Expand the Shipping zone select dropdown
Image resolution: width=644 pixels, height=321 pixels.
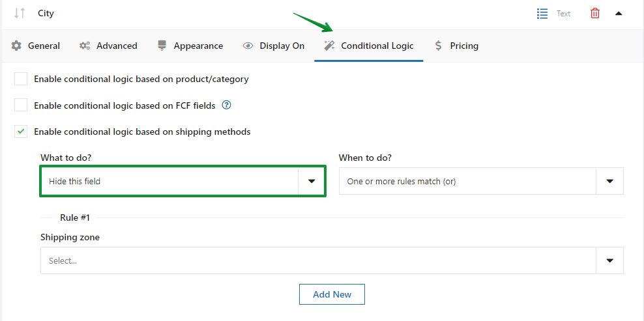point(332,260)
